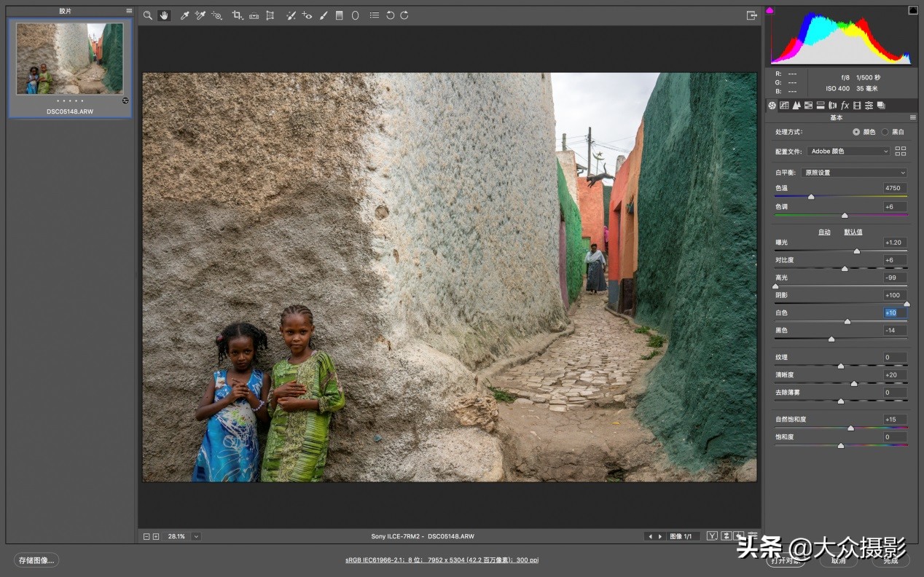Screen dimensions: 924x577
Task: Rotate image 90 degrees counterclockwise
Action: pos(390,15)
